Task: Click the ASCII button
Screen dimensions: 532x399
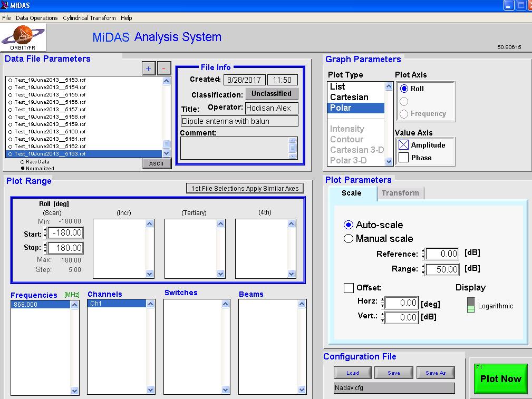Action: (x=157, y=163)
